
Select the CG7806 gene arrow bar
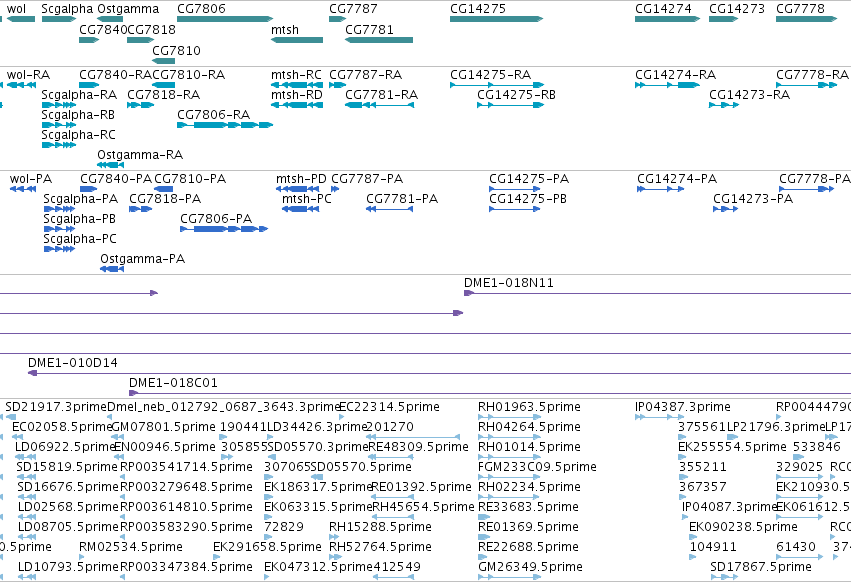point(225,19)
